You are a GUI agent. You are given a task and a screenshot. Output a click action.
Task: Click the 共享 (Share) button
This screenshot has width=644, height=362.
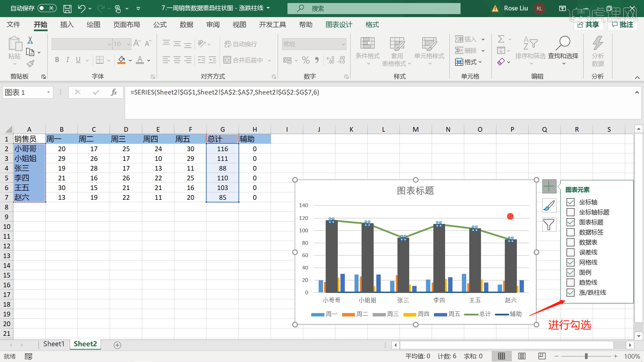coord(589,24)
